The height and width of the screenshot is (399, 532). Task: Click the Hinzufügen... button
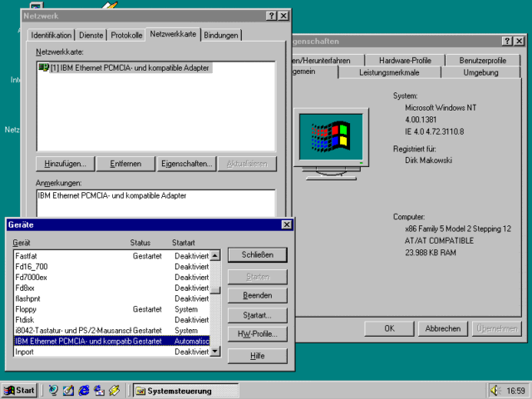click(x=65, y=164)
